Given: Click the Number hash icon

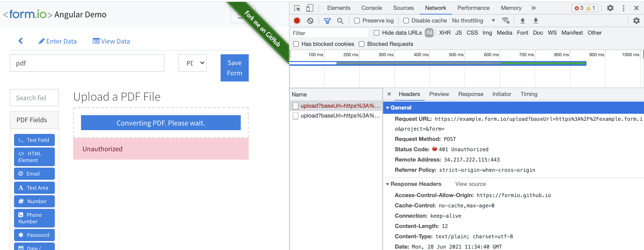Looking at the screenshot, I should point(21,201).
